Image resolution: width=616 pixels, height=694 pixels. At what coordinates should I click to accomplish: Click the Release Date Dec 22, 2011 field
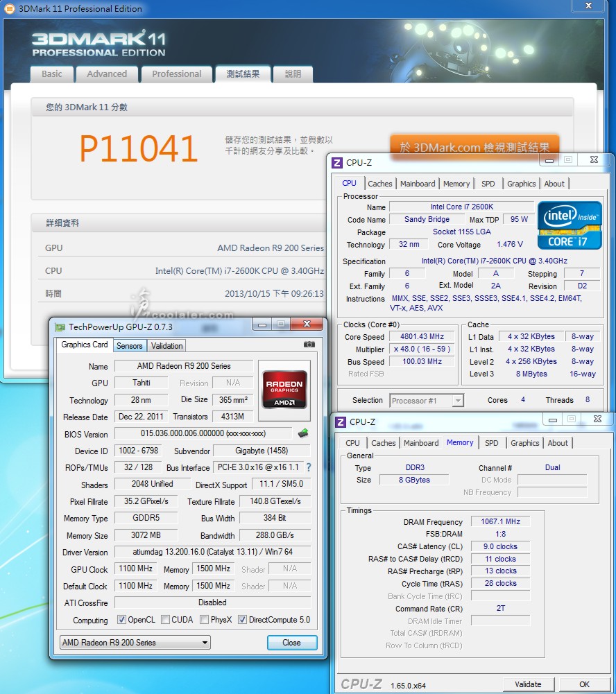(x=141, y=417)
